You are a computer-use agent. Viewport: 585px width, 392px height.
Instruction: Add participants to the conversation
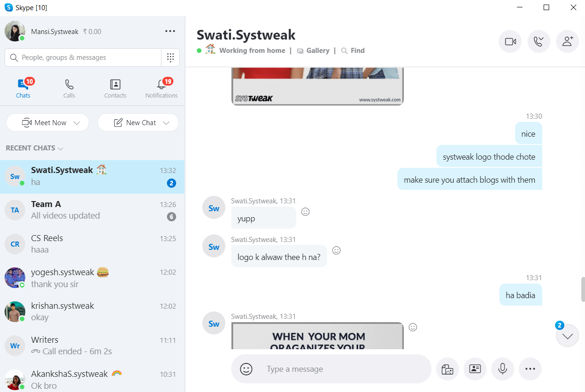point(567,41)
